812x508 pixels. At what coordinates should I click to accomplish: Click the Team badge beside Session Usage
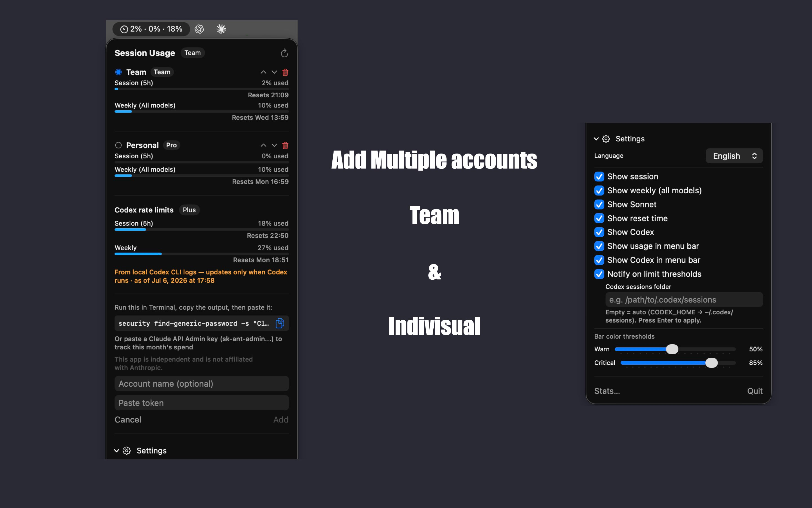click(193, 53)
